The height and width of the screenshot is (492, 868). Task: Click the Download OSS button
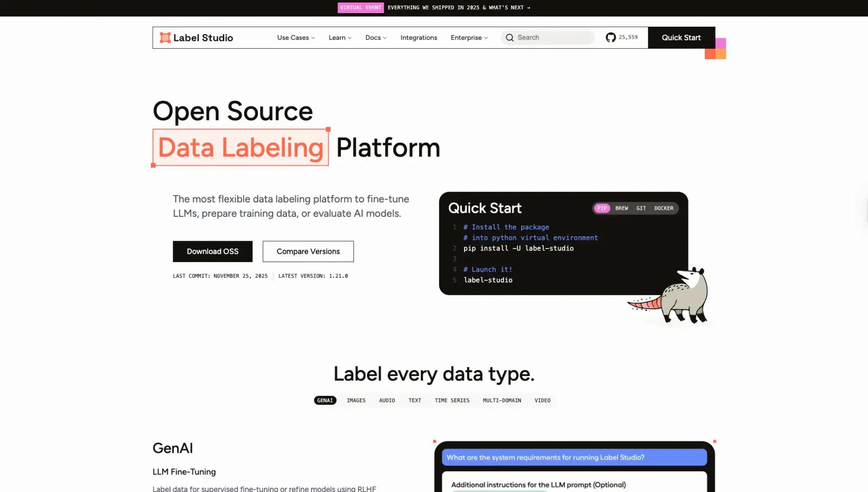pyautogui.click(x=212, y=251)
